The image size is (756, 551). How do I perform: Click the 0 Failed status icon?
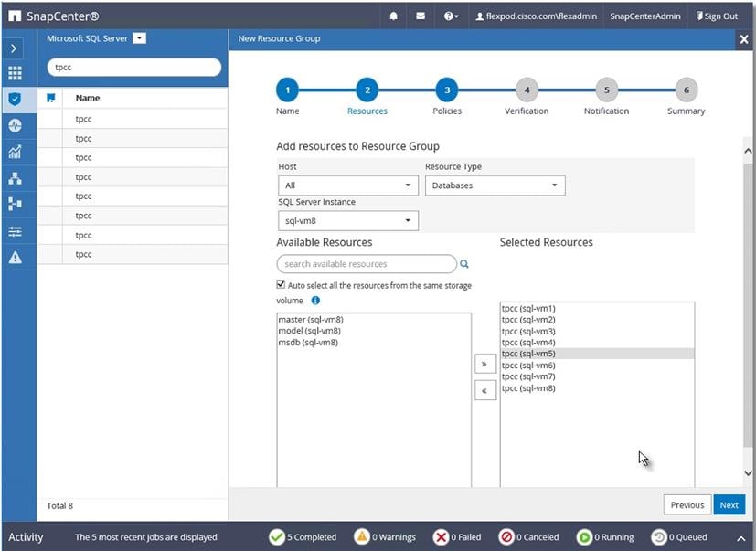coord(441,537)
